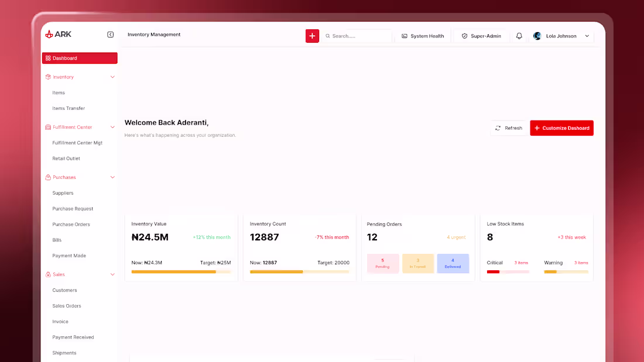Open Payment Received page
Viewport: 644px width, 362px height.
[73, 337]
